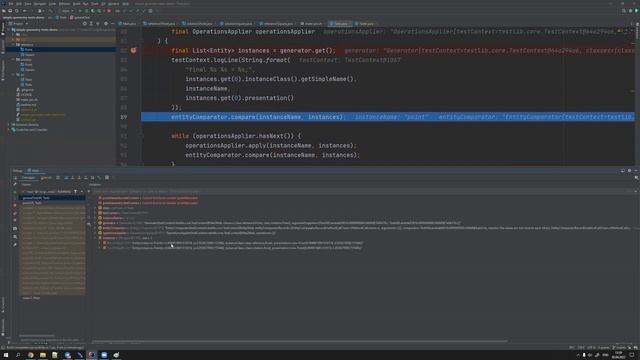Select the top highlighted stack frame
Image resolution: width=640 pixels, height=360 pixels.
point(52,198)
